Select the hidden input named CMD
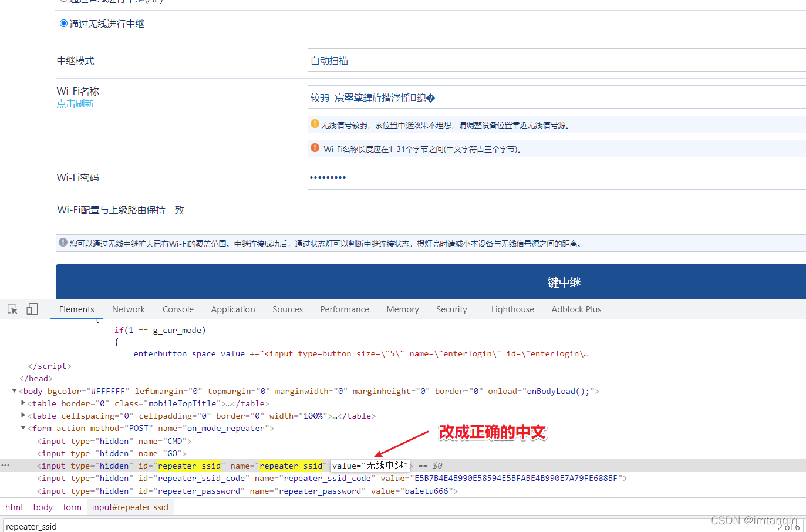The image size is (806, 532). coord(114,441)
